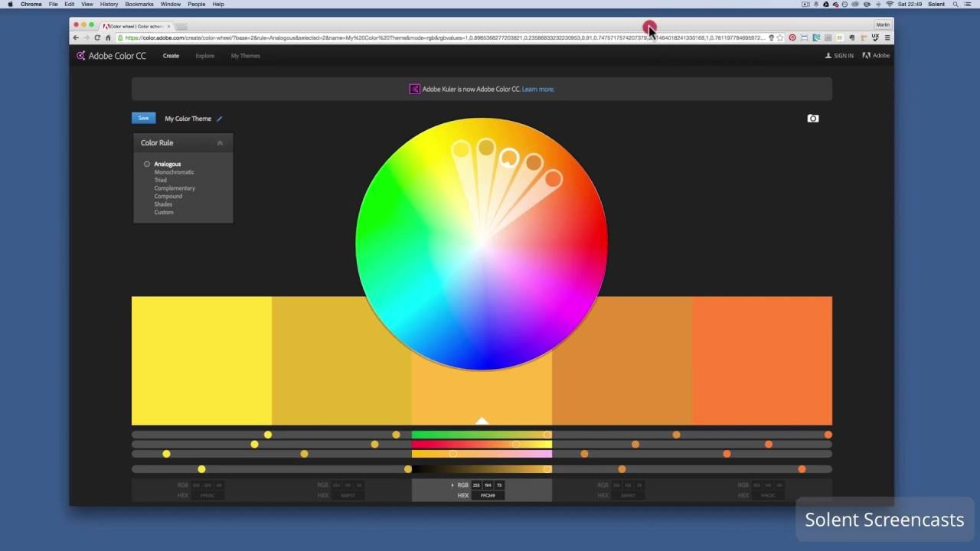Select the orange last color swatch
Viewport: 980px width, 551px height.
(762, 360)
